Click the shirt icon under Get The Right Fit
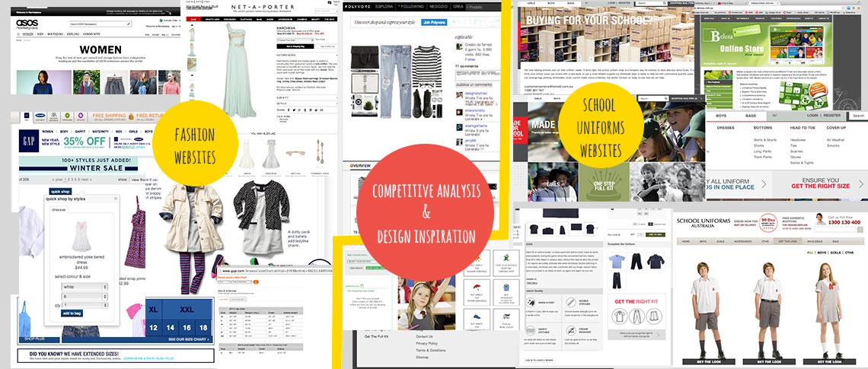 click(x=620, y=316)
